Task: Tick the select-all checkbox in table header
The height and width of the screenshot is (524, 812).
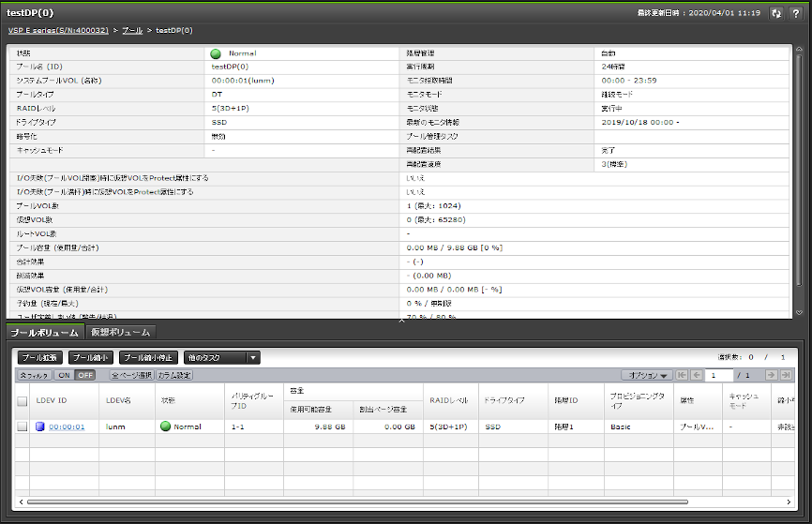Action: pos(23,401)
